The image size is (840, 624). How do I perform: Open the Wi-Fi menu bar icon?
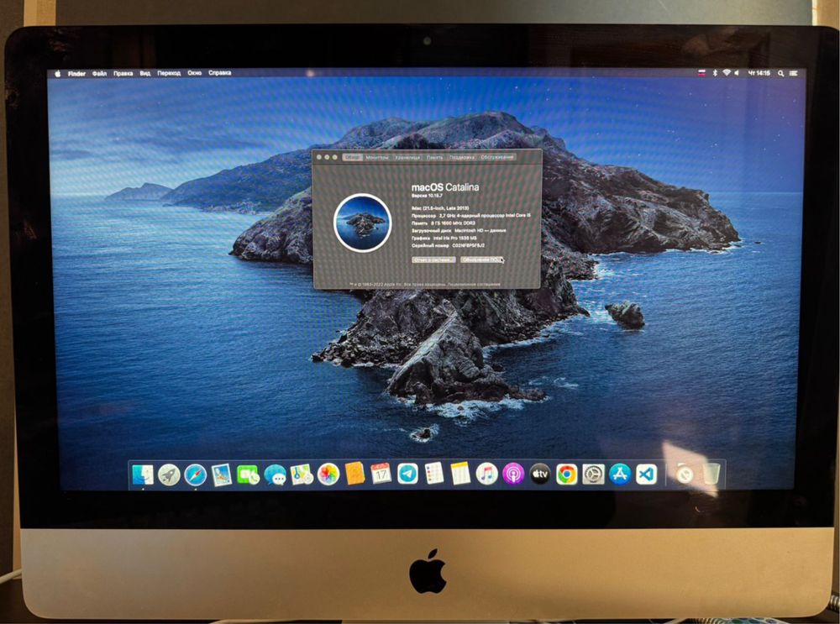pos(727,73)
